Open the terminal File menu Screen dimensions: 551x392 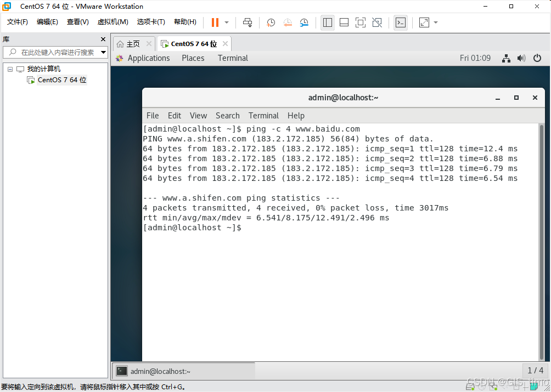click(x=153, y=116)
